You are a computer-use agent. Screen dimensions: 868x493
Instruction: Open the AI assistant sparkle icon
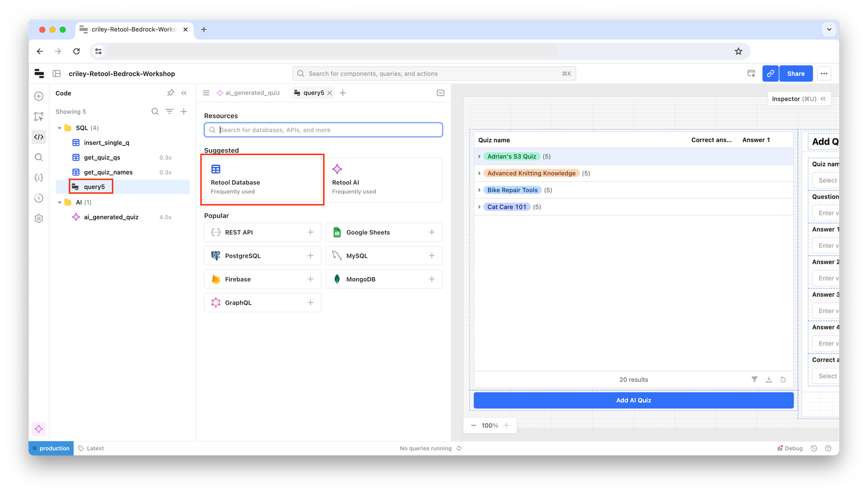click(39, 429)
